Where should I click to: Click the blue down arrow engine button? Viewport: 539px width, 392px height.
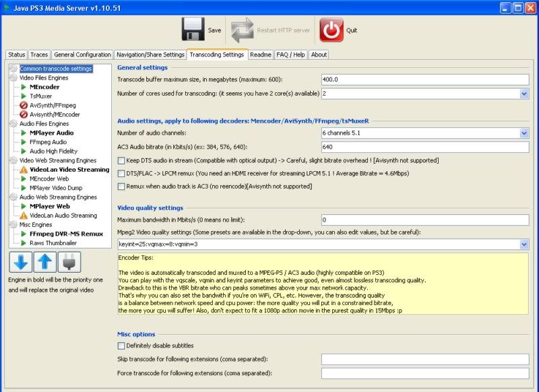pos(21,262)
